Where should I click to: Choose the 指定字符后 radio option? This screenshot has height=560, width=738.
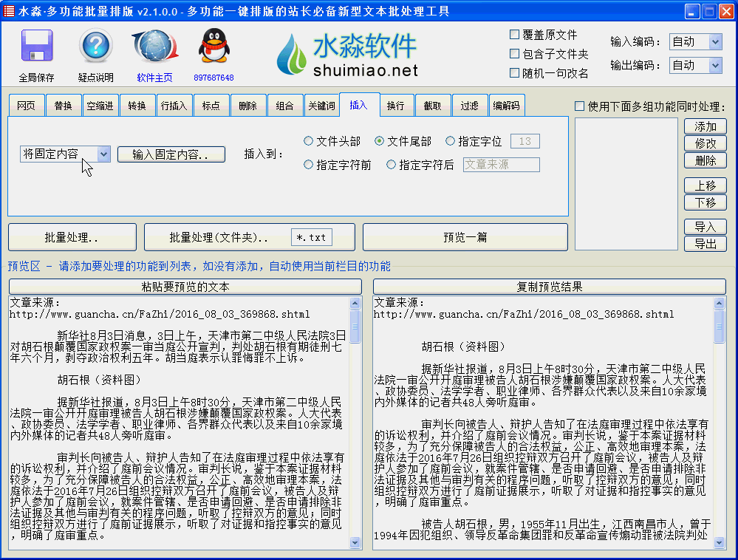[392, 165]
